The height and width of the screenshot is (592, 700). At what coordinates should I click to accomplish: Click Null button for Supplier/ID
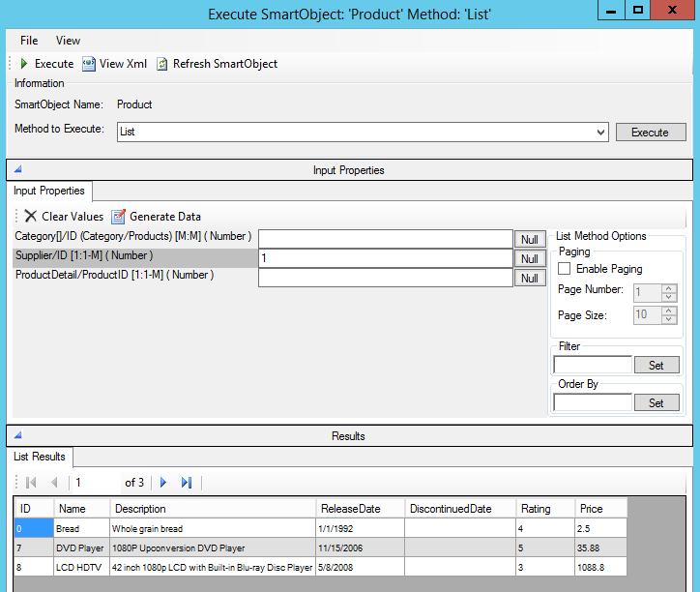pyautogui.click(x=529, y=258)
